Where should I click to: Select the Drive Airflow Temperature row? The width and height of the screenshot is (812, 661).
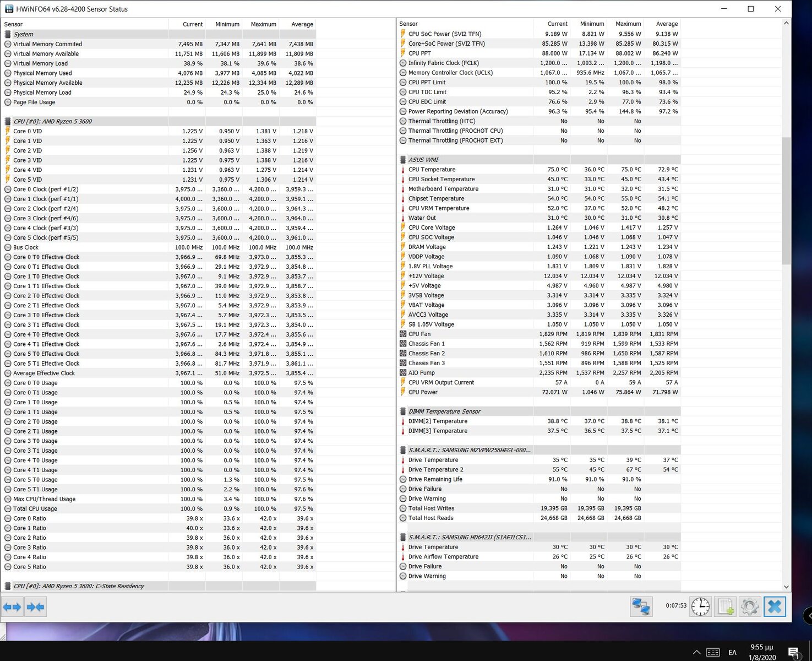(539, 557)
